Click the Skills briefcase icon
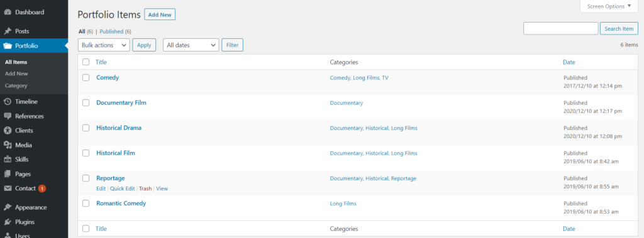644x238 pixels. click(8, 160)
